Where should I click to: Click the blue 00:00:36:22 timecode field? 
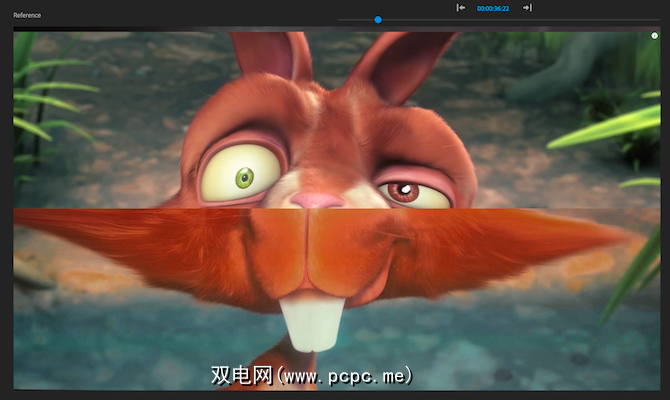pos(493,8)
